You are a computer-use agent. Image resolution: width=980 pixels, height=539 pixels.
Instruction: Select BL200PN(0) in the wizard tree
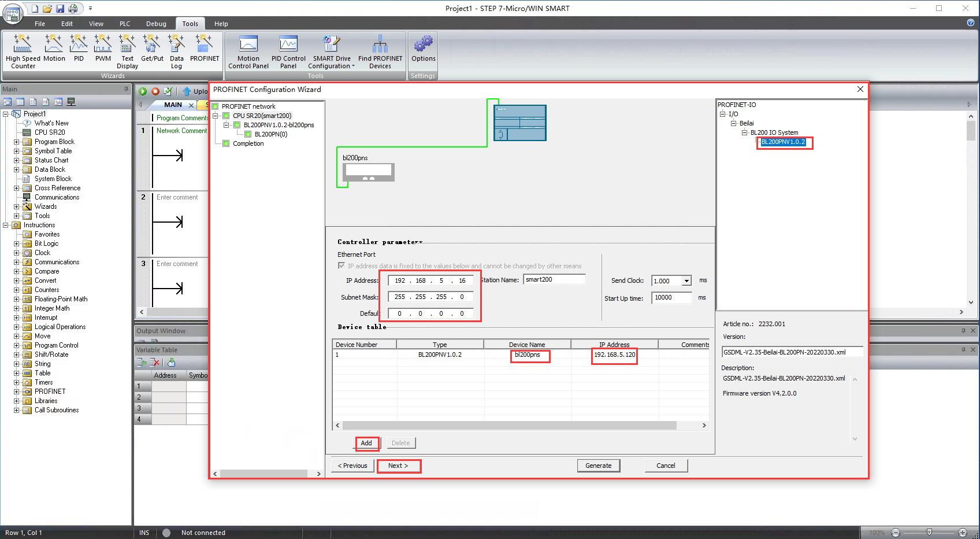[271, 134]
